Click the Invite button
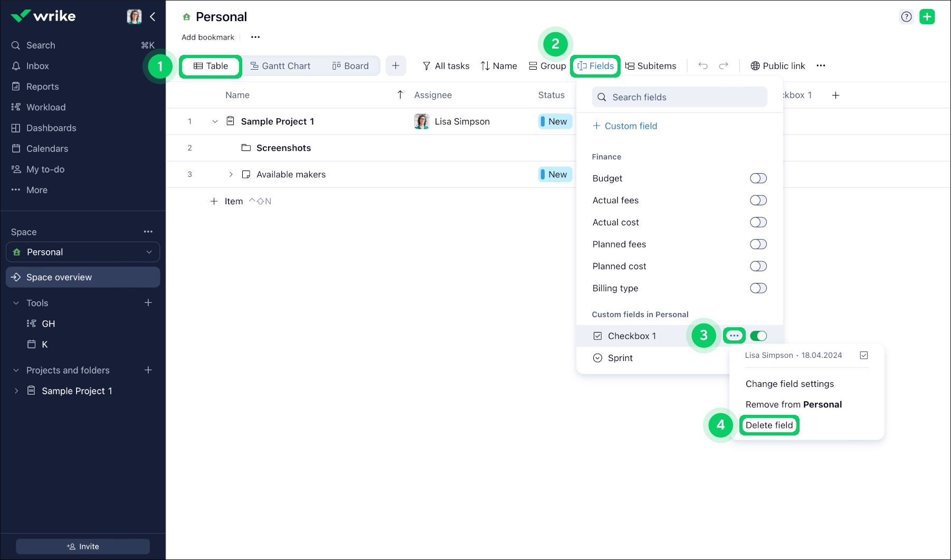Screen dimensions: 951x560 click(x=83, y=546)
